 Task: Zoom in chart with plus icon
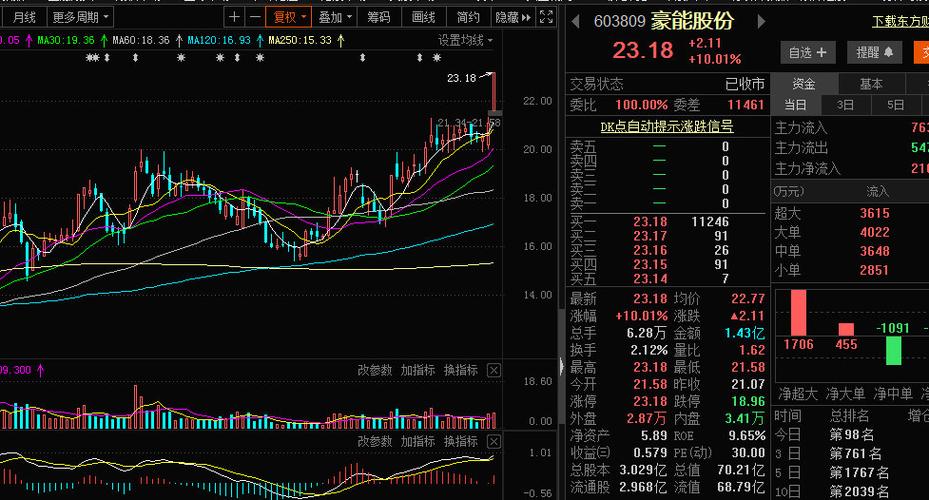pos(235,17)
